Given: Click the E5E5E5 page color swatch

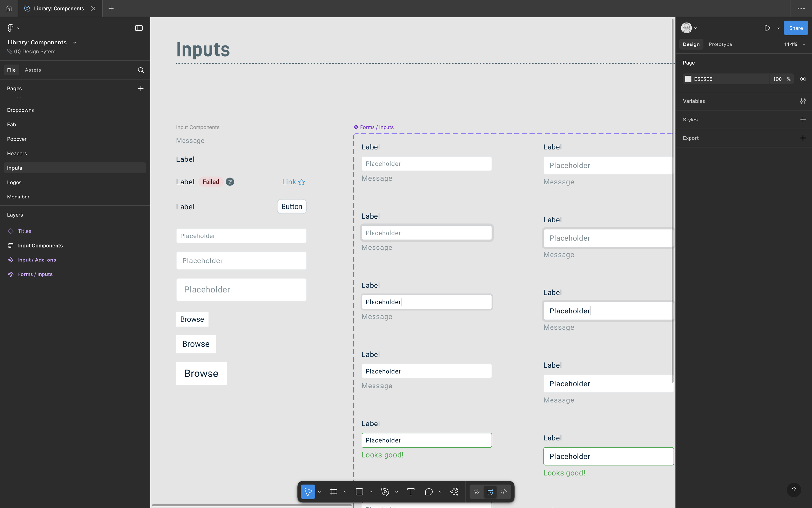Looking at the screenshot, I should (x=689, y=79).
